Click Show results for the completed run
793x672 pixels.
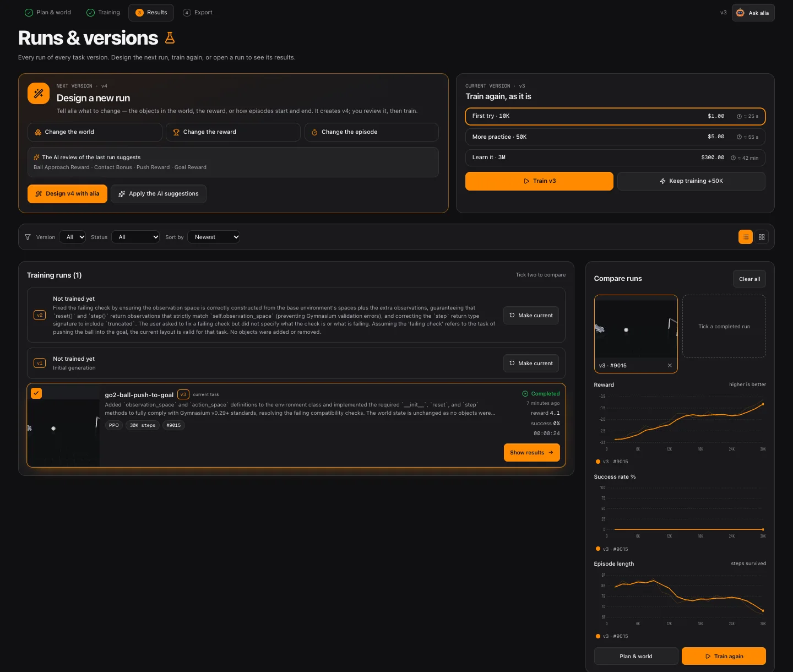(x=532, y=453)
